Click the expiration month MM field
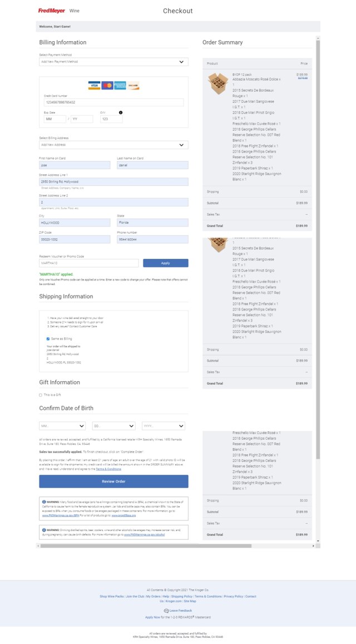This screenshot has width=356, height=644. point(55,119)
